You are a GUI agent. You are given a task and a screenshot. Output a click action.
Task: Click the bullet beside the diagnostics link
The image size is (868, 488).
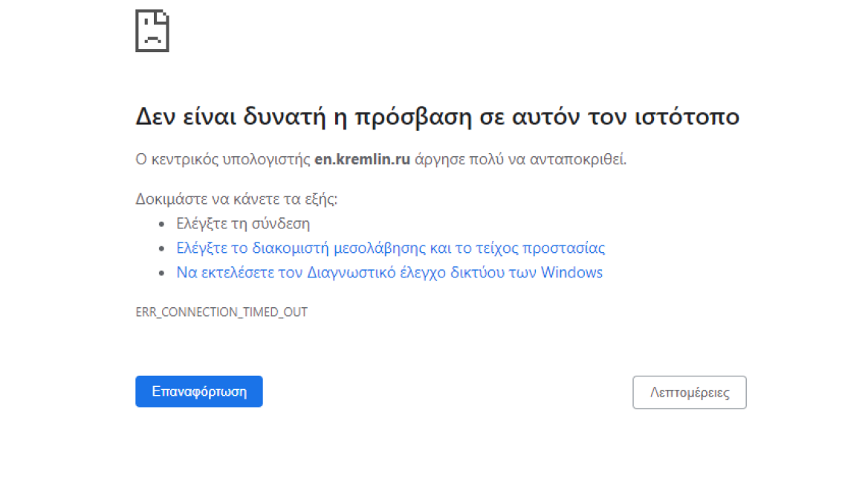coord(162,272)
